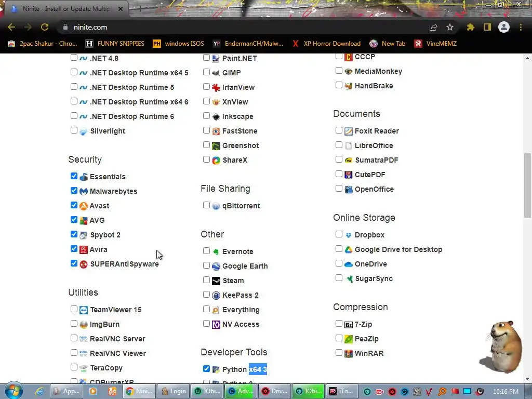The width and height of the screenshot is (532, 399).
Task: Open Internet Explorer from the taskbar
Action: (39, 391)
